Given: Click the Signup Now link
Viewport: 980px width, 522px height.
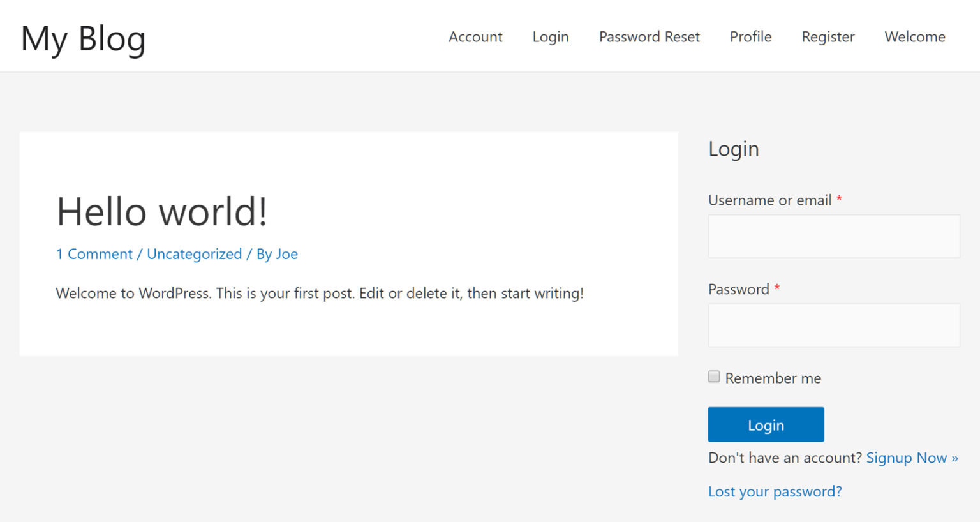Looking at the screenshot, I should 912,458.
